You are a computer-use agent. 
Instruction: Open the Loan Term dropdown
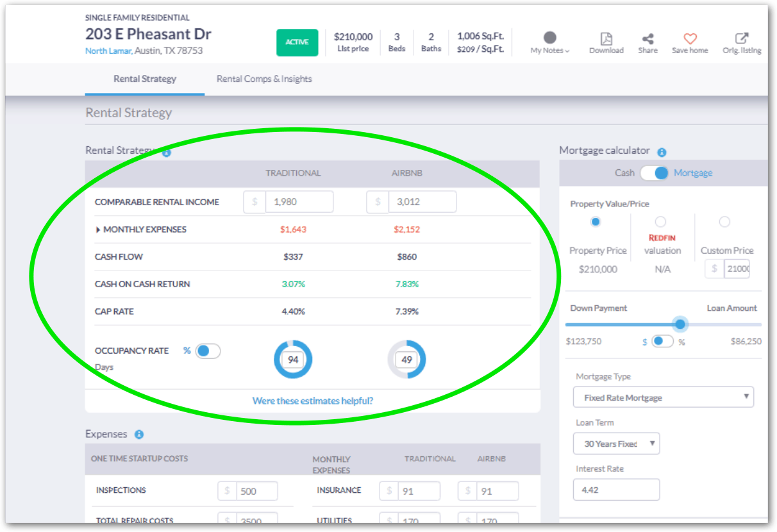616,444
